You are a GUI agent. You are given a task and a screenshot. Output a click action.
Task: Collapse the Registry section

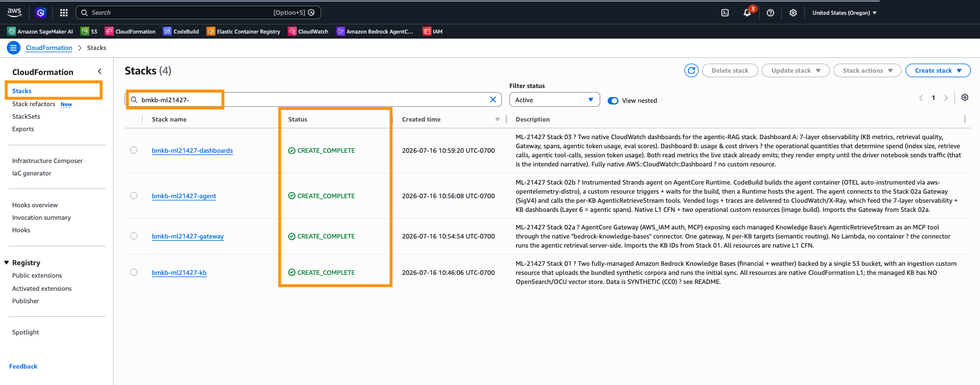click(7, 263)
